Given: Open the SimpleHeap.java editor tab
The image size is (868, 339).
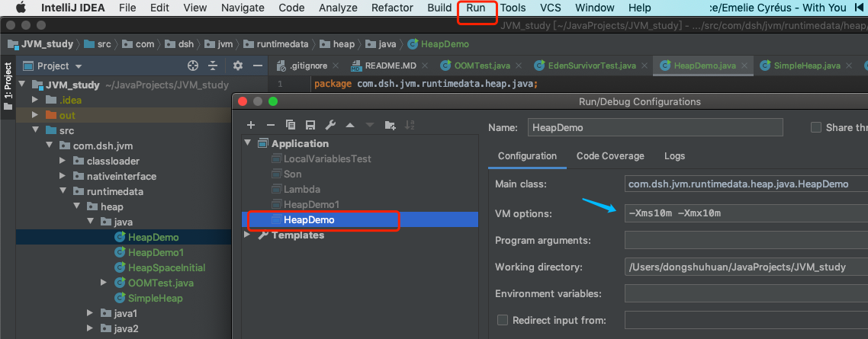Looking at the screenshot, I should 800,66.
